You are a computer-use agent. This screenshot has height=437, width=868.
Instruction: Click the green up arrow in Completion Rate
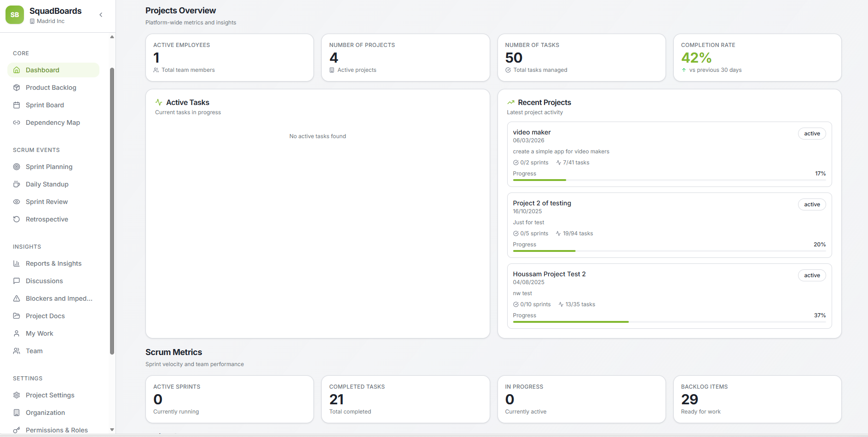pyautogui.click(x=684, y=70)
